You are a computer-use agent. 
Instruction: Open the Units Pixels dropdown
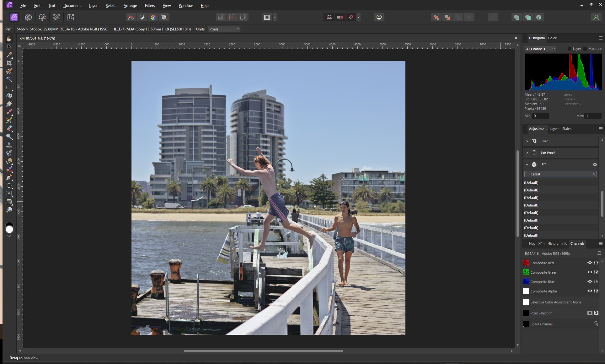(x=224, y=29)
